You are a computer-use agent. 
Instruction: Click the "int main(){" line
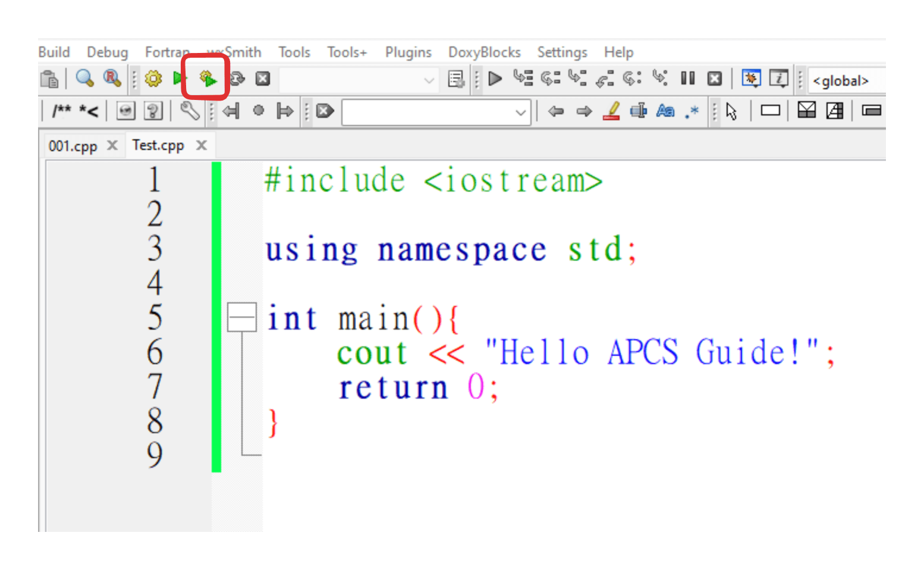363,318
